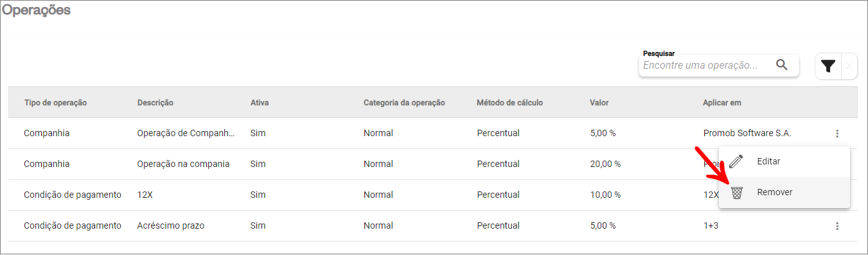The image size is (868, 255).
Task: Click the pencil icon beside Editar
Action: click(736, 161)
